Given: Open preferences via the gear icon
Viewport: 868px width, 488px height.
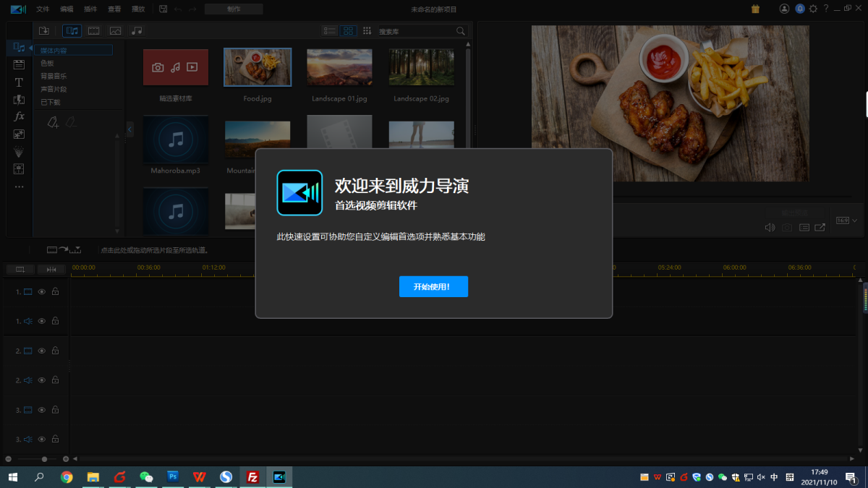Looking at the screenshot, I should click(813, 9).
